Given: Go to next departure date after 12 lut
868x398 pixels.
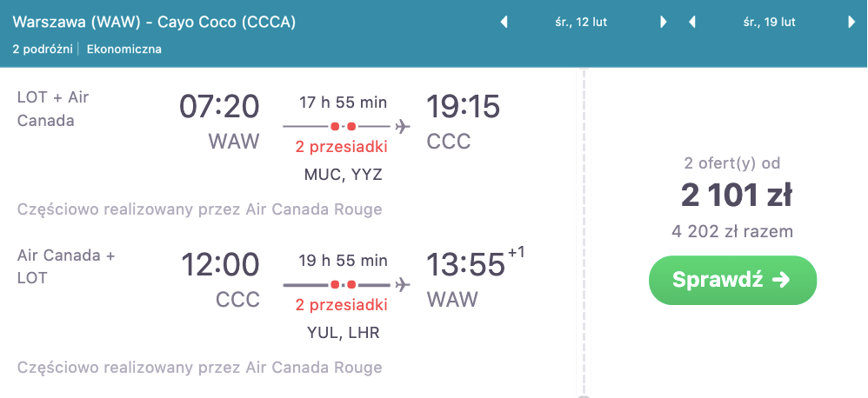Looking at the screenshot, I should 664,23.
